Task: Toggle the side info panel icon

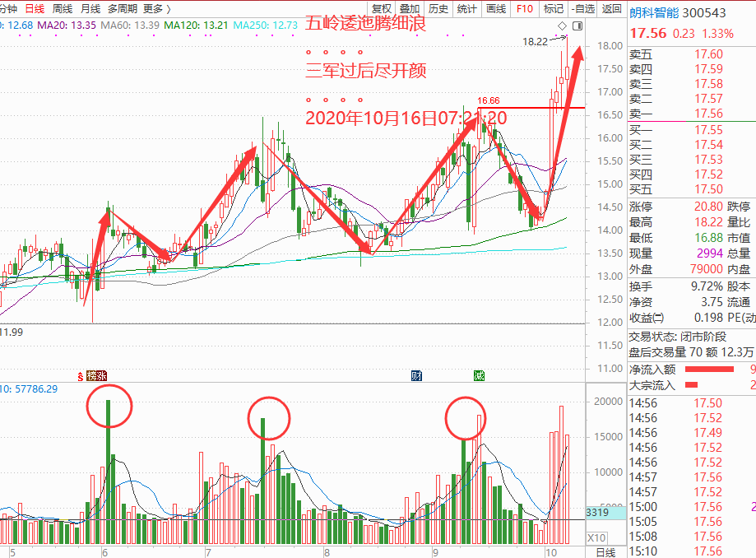Action: click(x=577, y=26)
